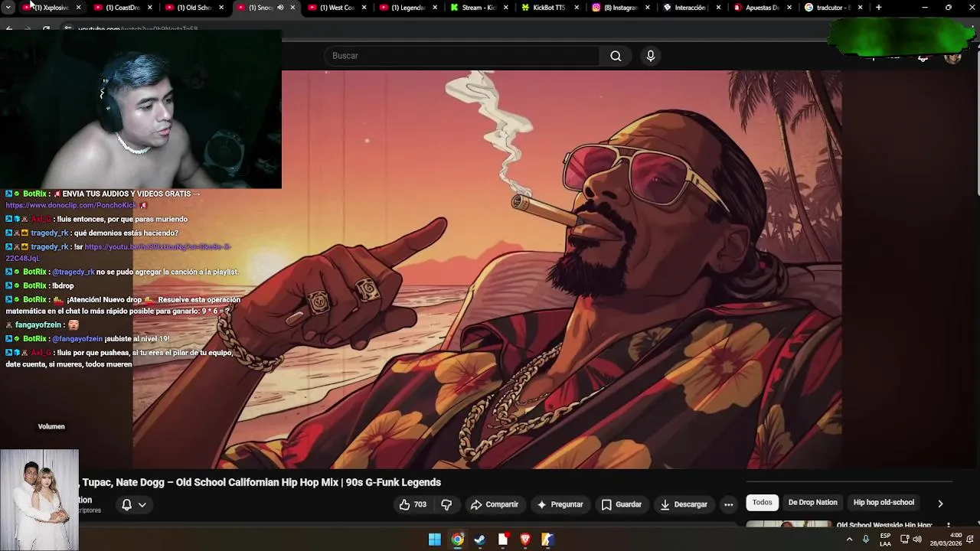Close the KickBot TTS tab
The height and width of the screenshot is (551, 980).
click(577, 8)
